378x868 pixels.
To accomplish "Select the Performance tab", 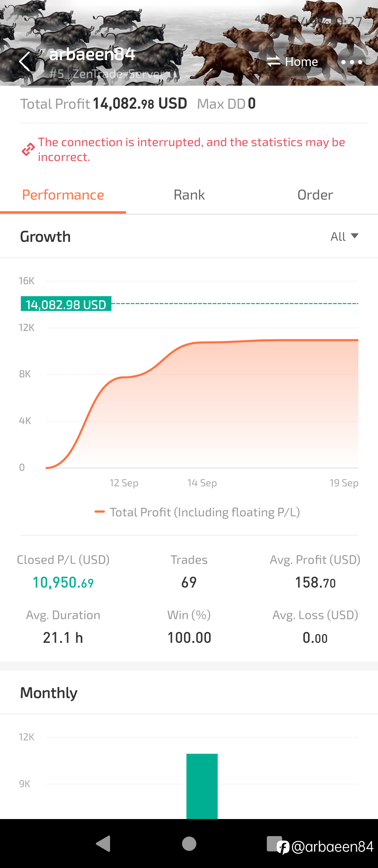I will click(63, 195).
